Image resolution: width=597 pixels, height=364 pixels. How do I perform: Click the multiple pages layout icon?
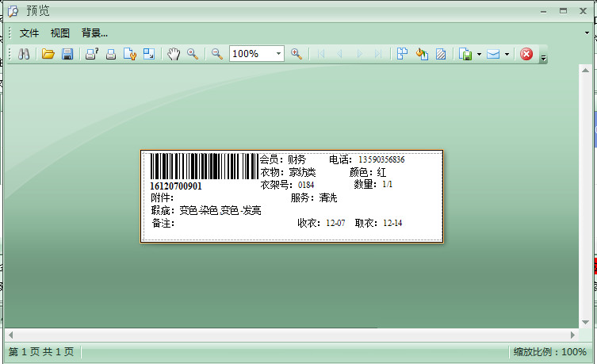pos(403,54)
